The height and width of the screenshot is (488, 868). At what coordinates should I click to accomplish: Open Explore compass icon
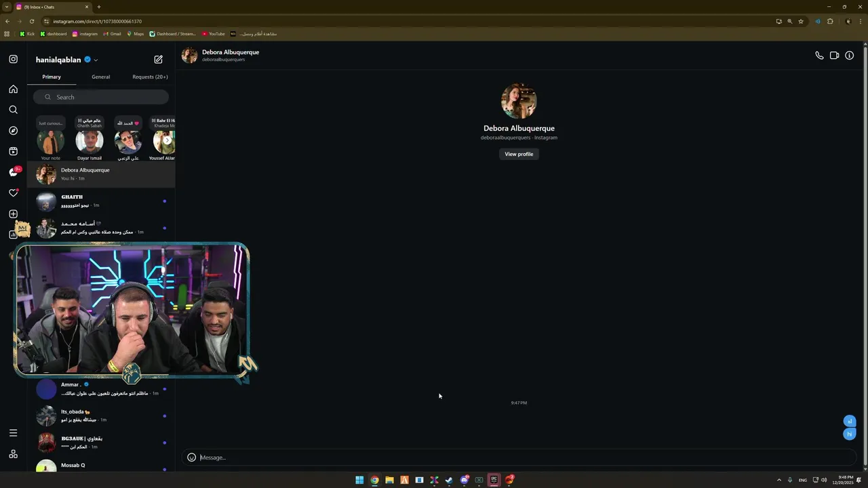click(13, 131)
